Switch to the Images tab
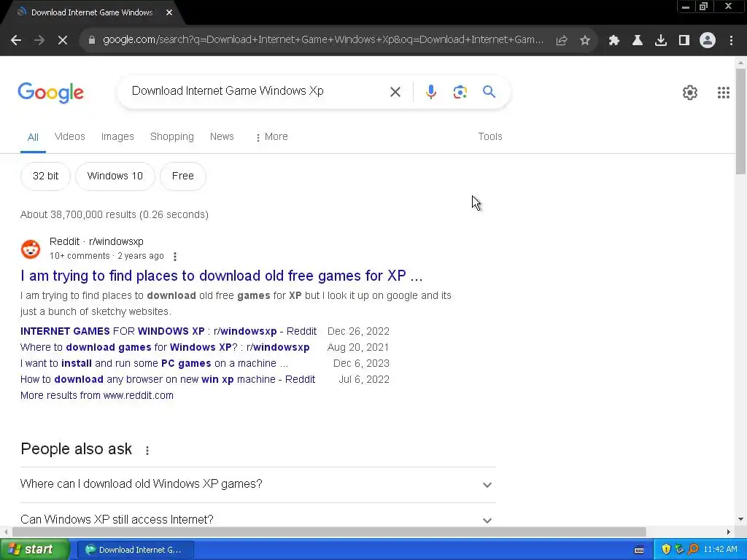 coord(117,136)
